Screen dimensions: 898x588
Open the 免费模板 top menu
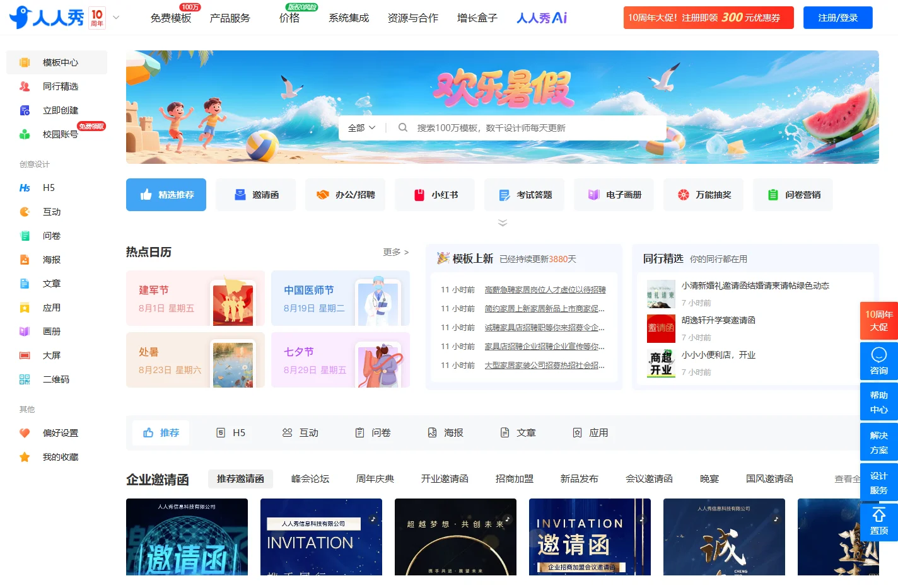[171, 18]
